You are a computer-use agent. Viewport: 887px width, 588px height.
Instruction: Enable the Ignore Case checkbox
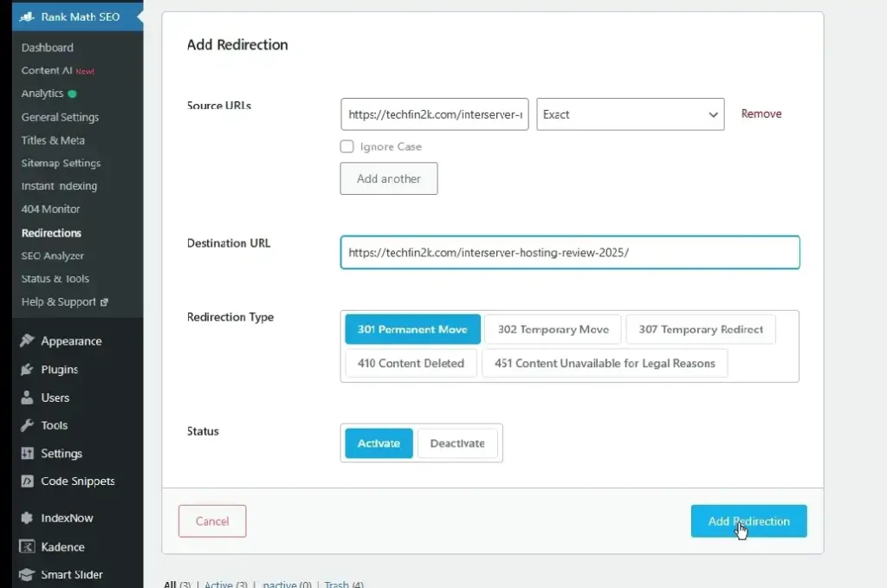[346, 146]
